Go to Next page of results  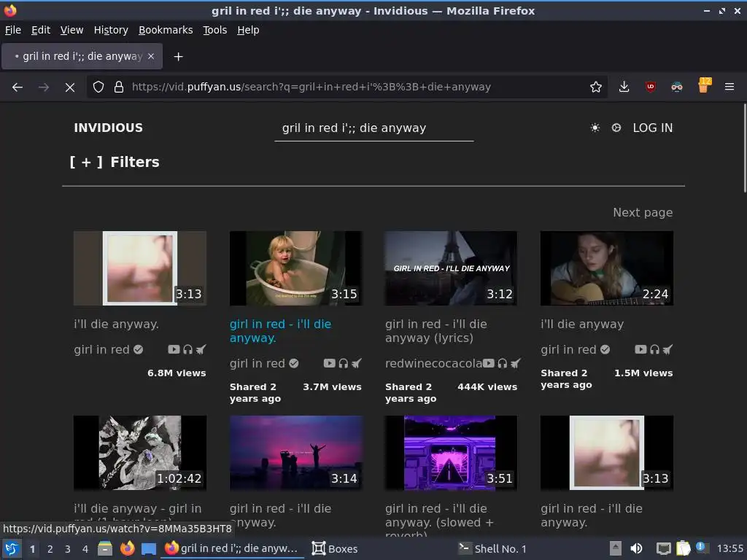point(643,212)
